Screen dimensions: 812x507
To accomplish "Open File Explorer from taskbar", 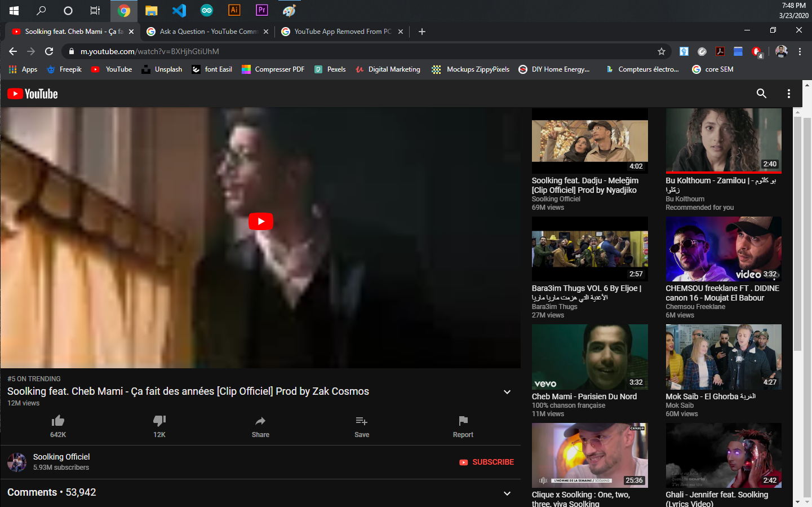I will point(151,11).
